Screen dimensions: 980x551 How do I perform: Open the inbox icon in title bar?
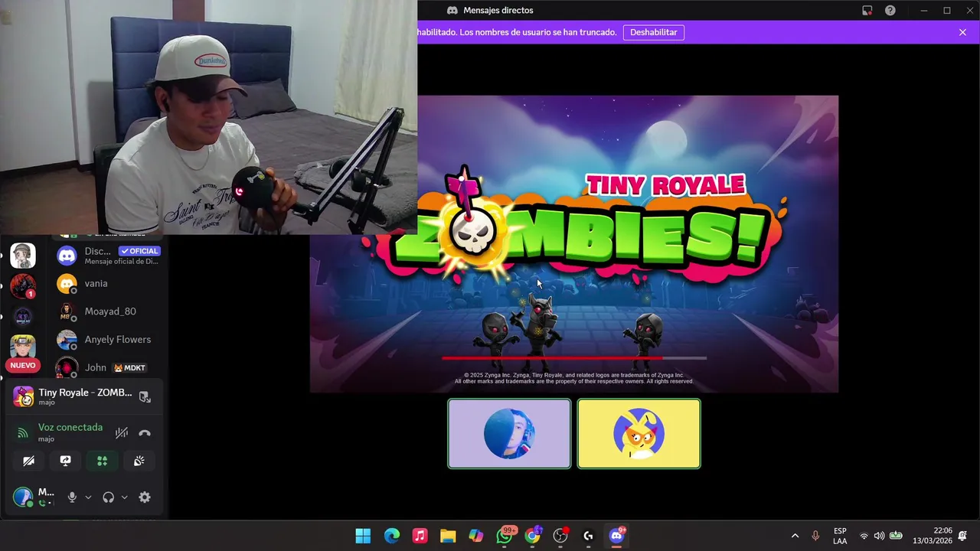tap(867, 11)
